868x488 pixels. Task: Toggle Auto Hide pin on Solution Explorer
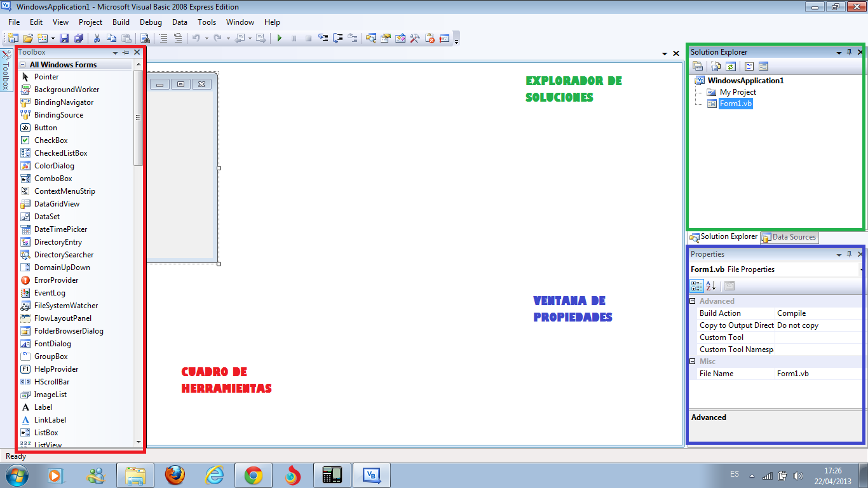pyautogui.click(x=848, y=51)
